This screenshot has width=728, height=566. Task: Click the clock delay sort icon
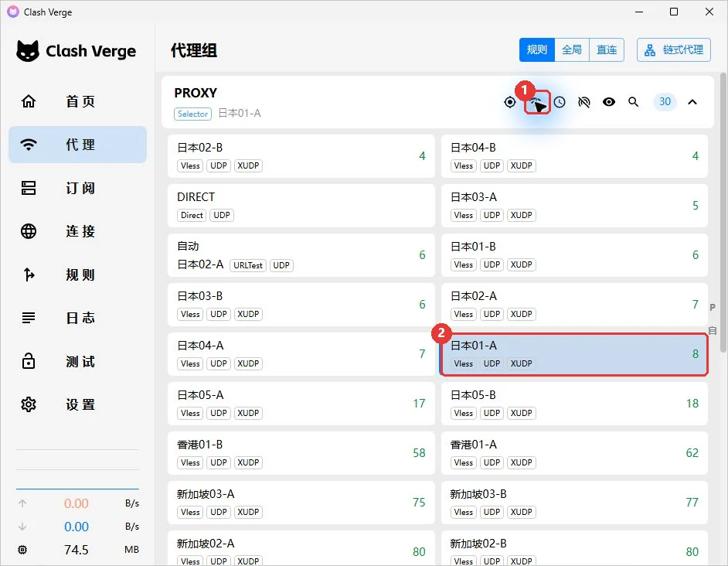pos(560,102)
